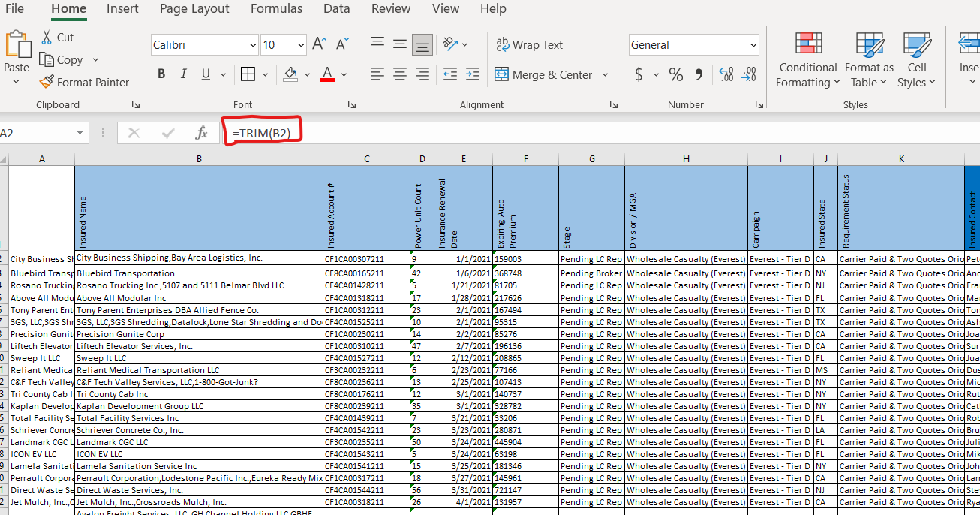This screenshot has width=980, height=515.
Task: Increase the cell indent
Action: coord(473,74)
